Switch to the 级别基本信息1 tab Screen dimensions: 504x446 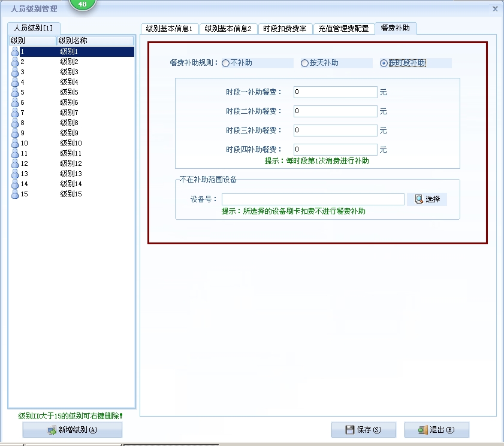point(169,29)
